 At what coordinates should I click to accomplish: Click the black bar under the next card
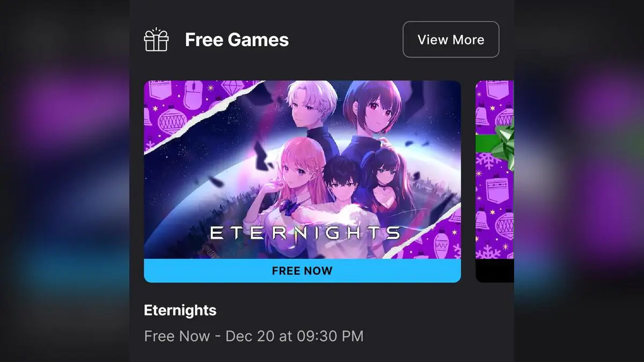[495, 271]
